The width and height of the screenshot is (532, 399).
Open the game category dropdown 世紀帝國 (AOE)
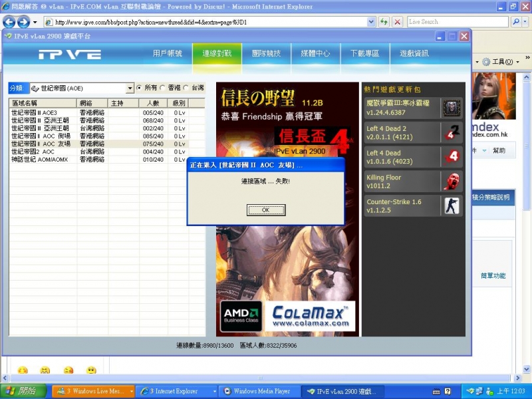click(82, 88)
